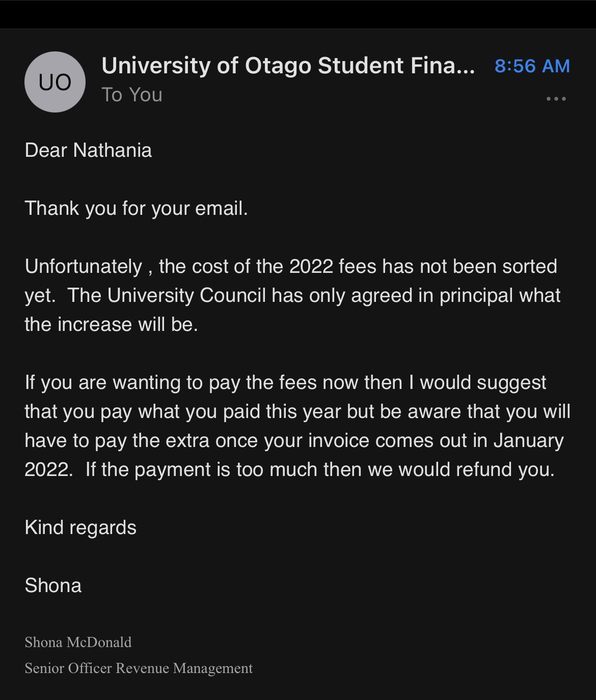
Task: Click the word "January" in the message
Action: [x=528, y=440]
